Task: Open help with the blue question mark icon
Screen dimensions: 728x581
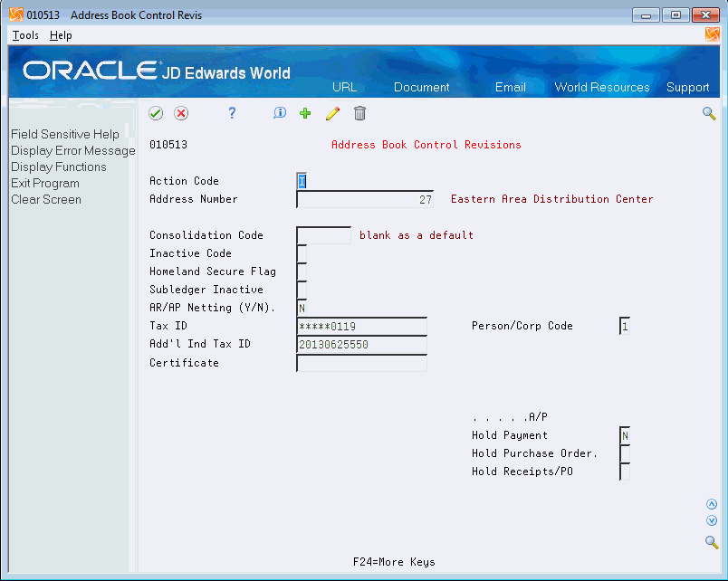Action: tap(232, 113)
